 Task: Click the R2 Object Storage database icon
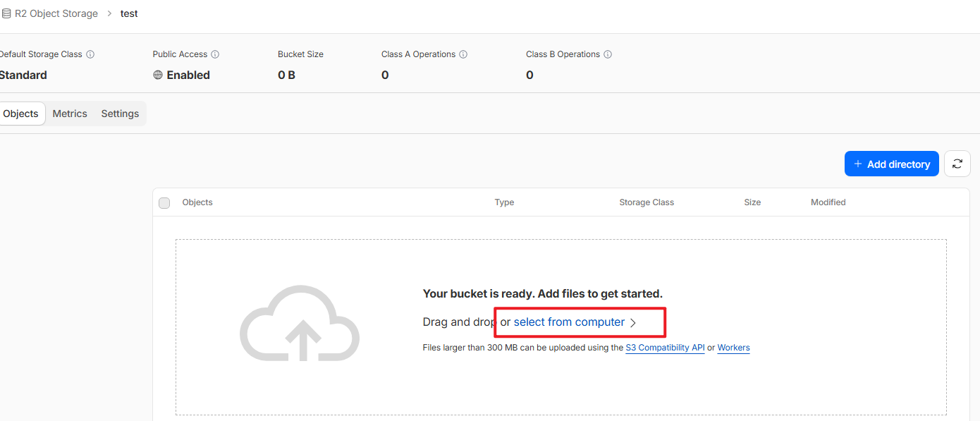tap(6, 13)
